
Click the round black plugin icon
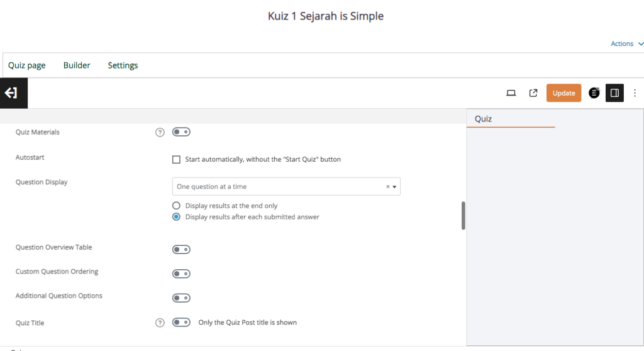(594, 93)
